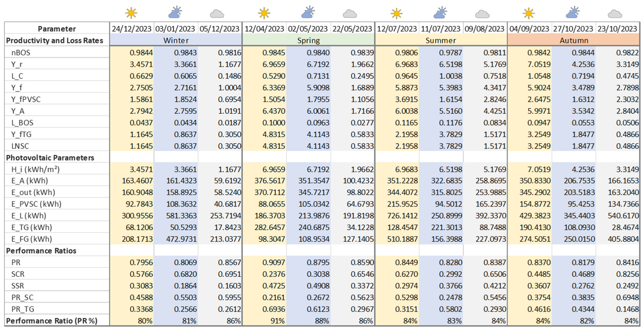Click the cloud icon above 05/12/2023

[x=217, y=14]
